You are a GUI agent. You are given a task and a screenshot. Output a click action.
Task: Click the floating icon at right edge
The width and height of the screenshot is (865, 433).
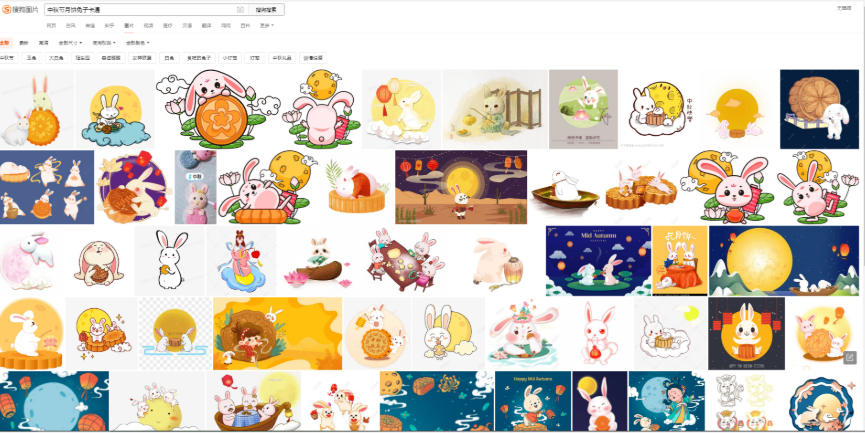[x=850, y=357]
